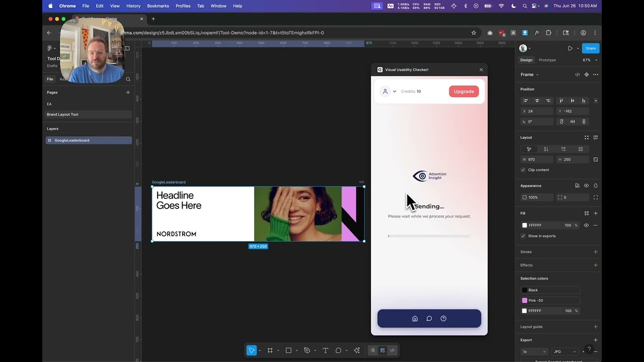The height and width of the screenshot is (362, 644).
Task: Search layers with the magnifier icon
Action: coord(128,79)
